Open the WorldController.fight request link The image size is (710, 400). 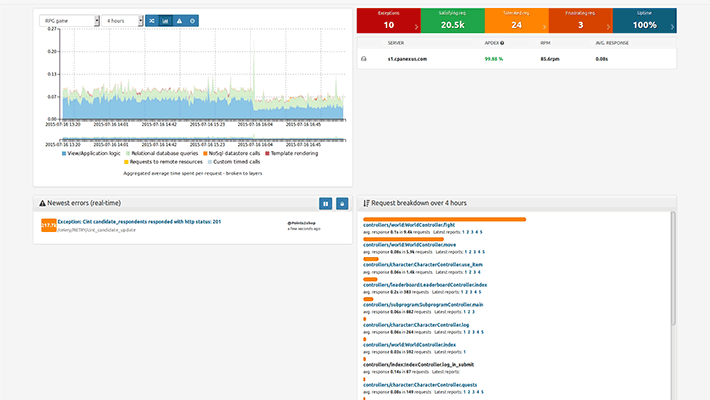click(409, 226)
